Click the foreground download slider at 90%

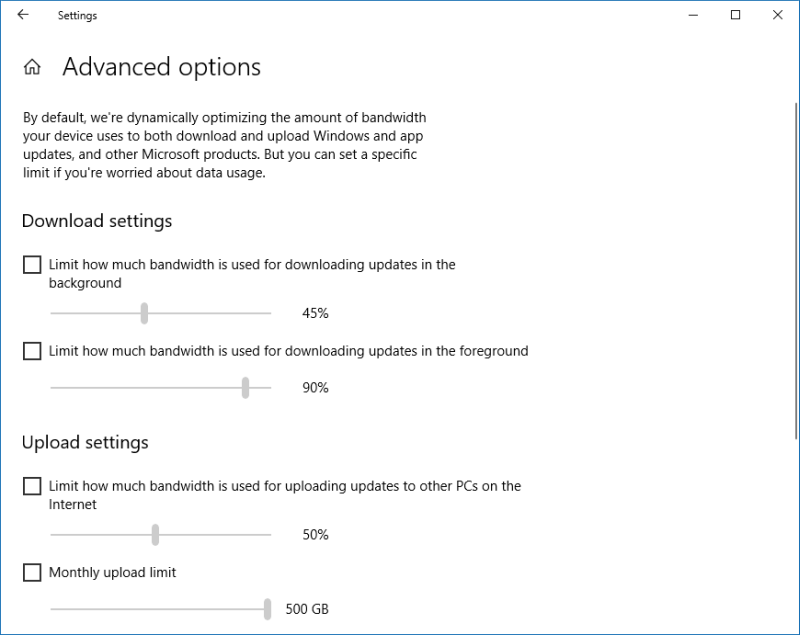pos(246,387)
